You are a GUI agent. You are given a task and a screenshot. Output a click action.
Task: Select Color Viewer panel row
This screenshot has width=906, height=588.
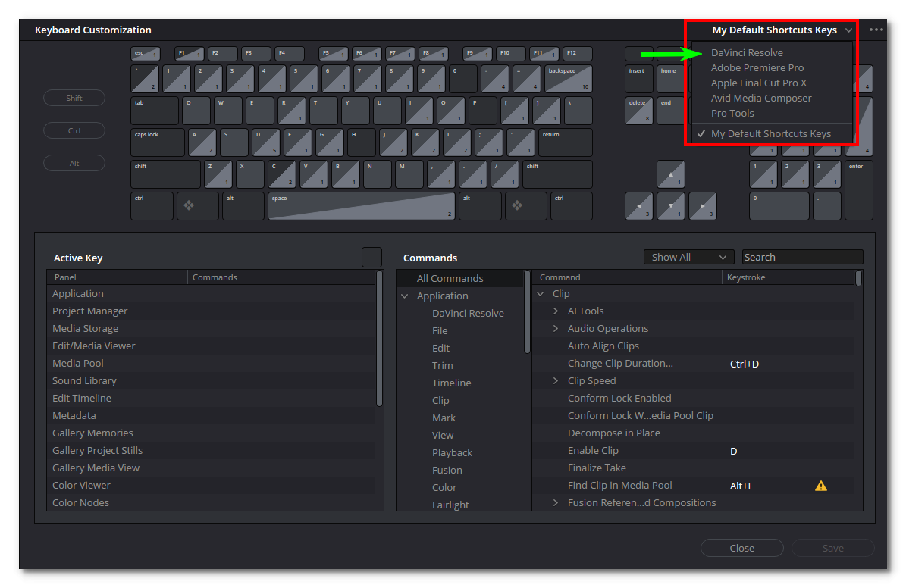tap(212, 485)
